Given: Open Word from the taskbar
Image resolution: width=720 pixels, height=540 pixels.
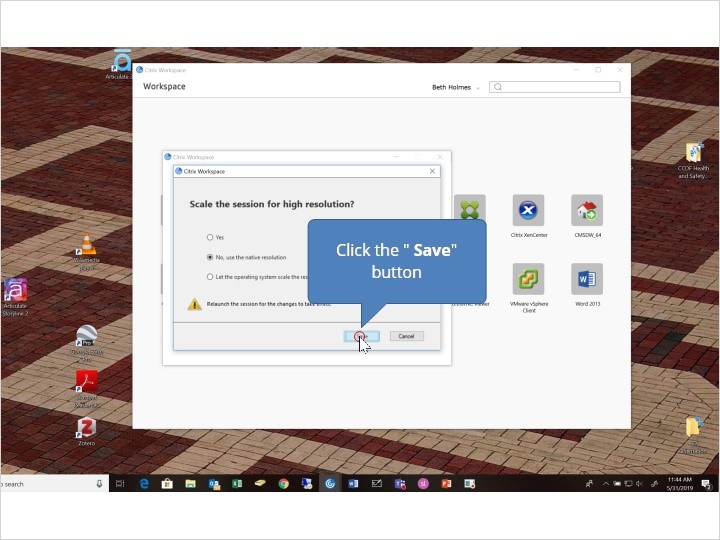Looking at the screenshot, I should (353, 484).
